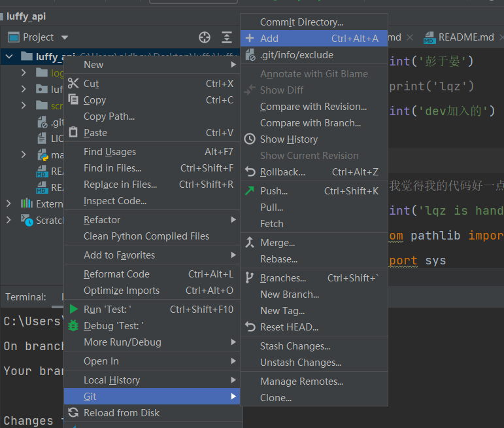Click the locate/select opened file crosshair icon
Screen dimensions: 504x428
tap(205, 37)
